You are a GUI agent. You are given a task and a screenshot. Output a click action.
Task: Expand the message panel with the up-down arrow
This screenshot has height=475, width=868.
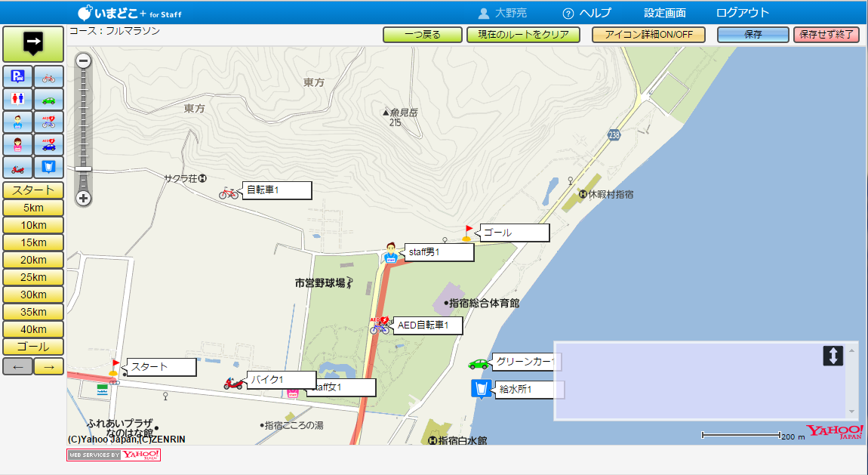[833, 356]
